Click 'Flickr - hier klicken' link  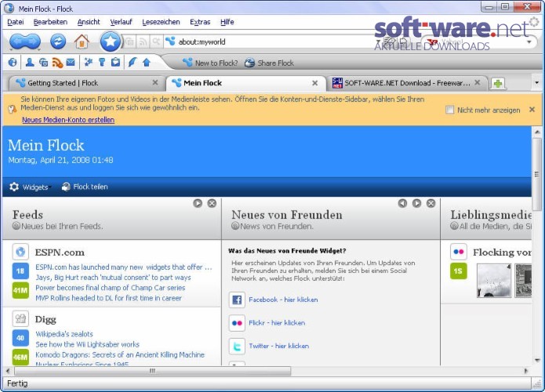click(x=277, y=323)
